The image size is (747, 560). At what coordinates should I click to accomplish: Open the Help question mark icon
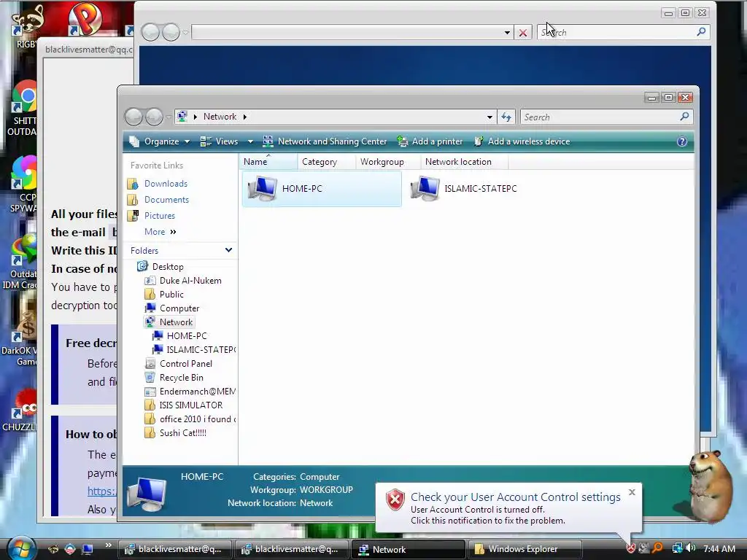pos(682,141)
